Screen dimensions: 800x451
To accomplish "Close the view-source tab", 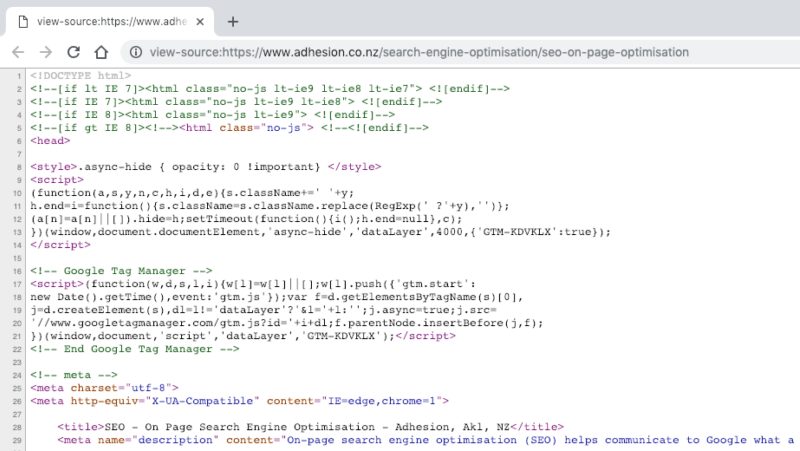I will pos(200,22).
